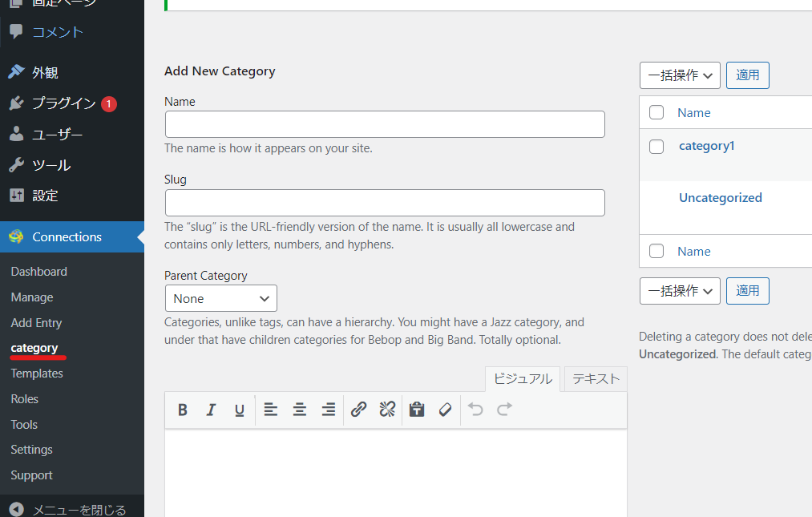
Task: Align text center in the editor
Action: [x=299, y=410]
